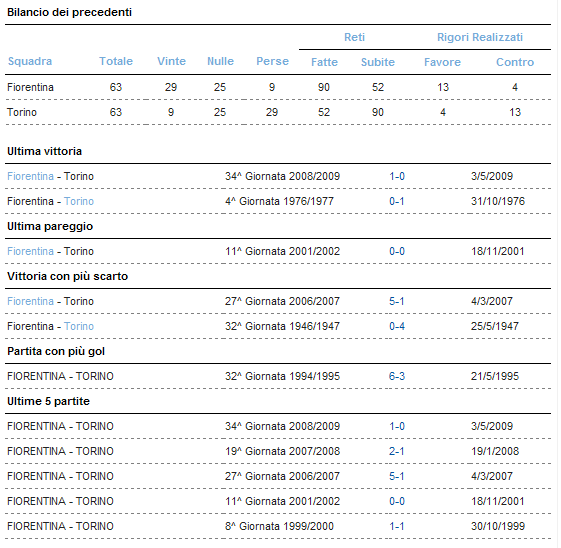This screenshot has width=561, height=548.
Task: Click '8^ Giornata 1999/2000' text
Action: 279,527
